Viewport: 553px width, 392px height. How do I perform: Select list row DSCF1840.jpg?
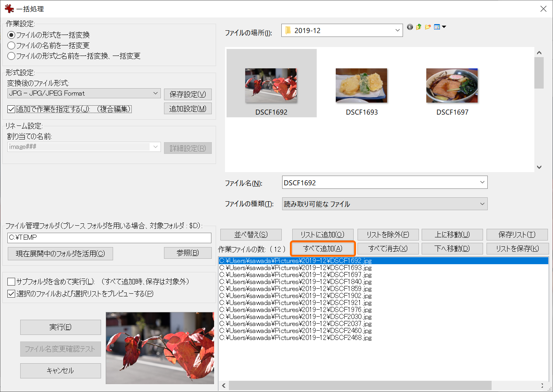tap(384, 282)
